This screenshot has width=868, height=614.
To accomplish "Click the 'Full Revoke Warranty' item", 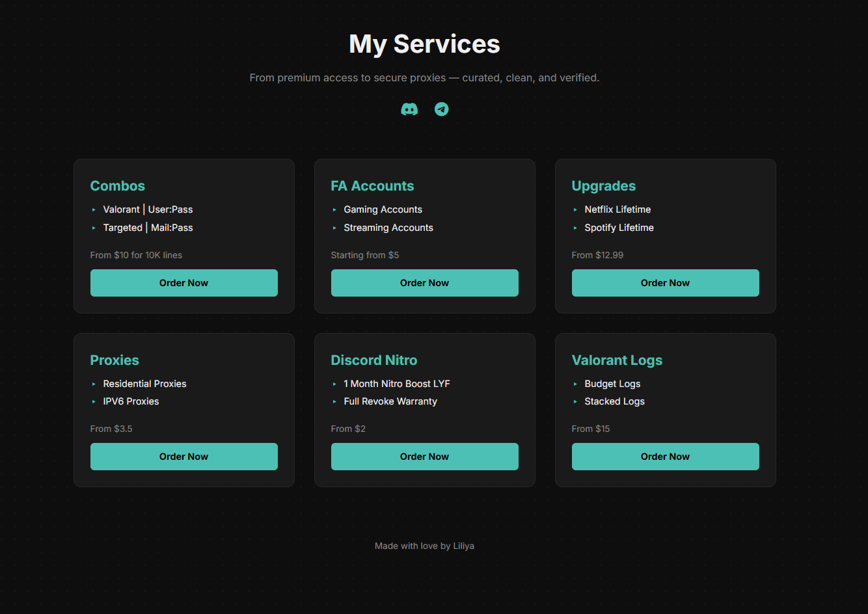I will 390,401.
